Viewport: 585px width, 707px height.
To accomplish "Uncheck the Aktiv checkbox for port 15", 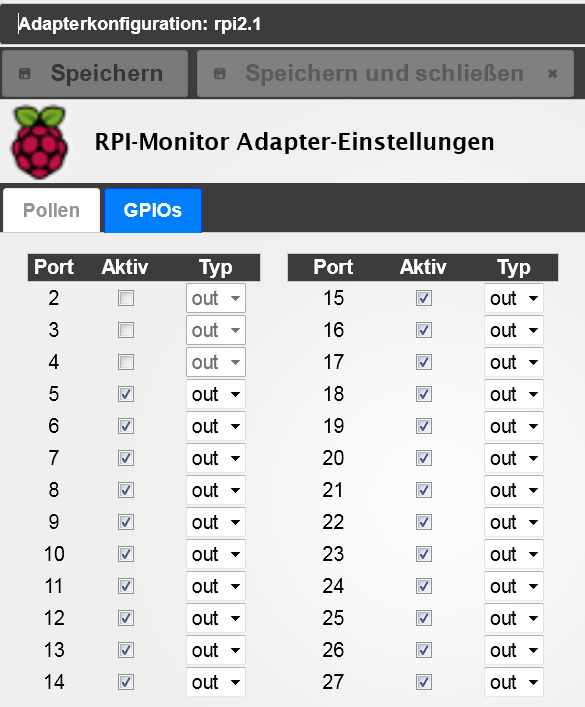I will (x=424, y=298).
